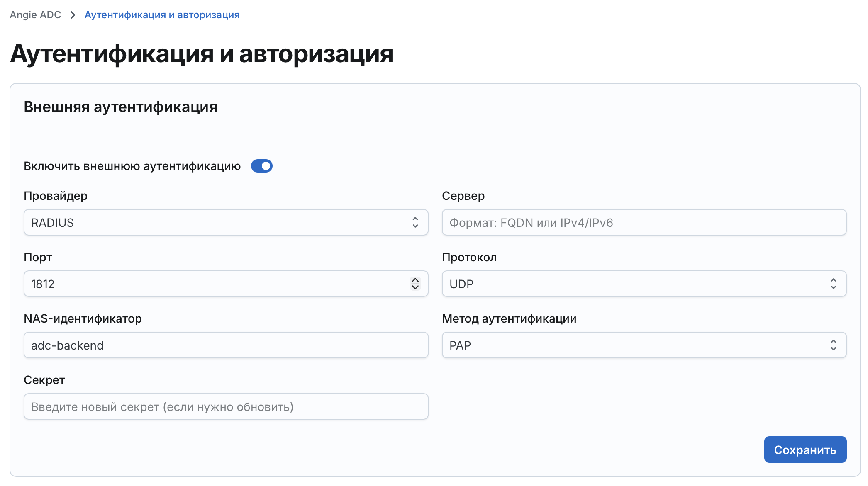Click the Провайдер dropdown arrows icon

tap(416, 223)
